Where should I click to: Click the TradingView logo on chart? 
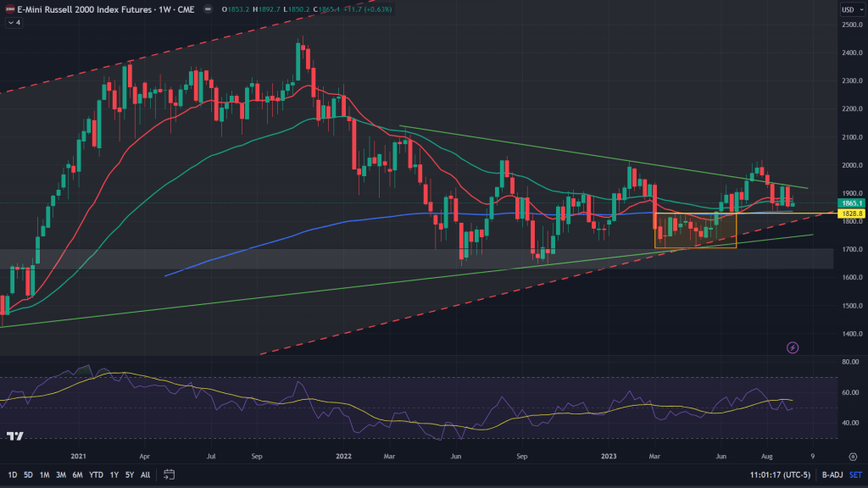(14, 436)
